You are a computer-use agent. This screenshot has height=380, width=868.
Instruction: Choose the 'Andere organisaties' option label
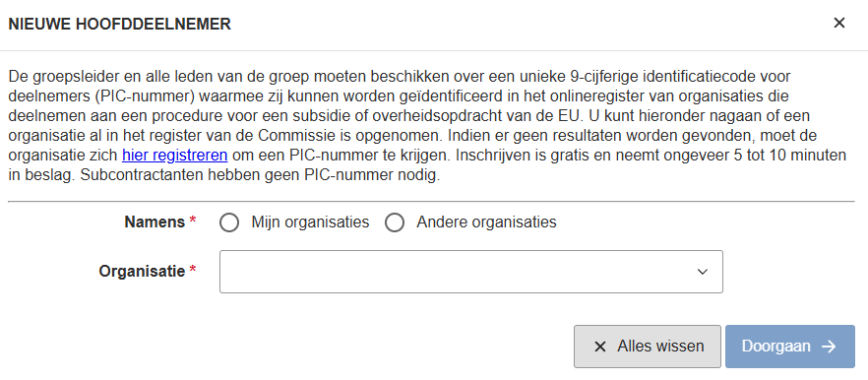click(x=486, y=222)
